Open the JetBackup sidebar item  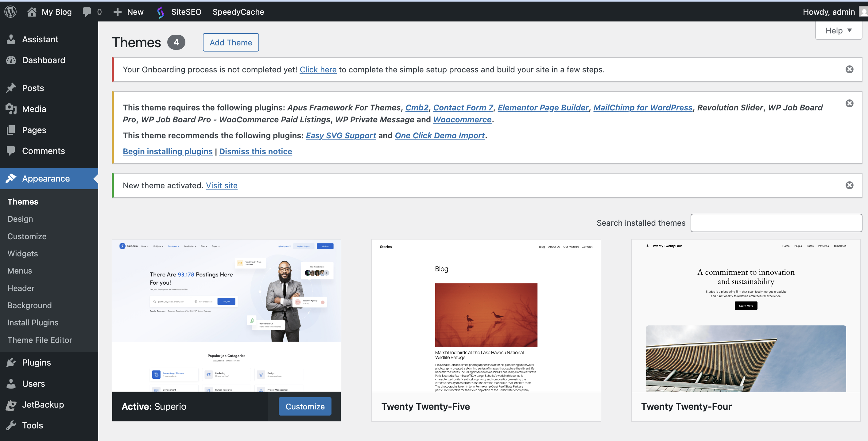point(43,404)
